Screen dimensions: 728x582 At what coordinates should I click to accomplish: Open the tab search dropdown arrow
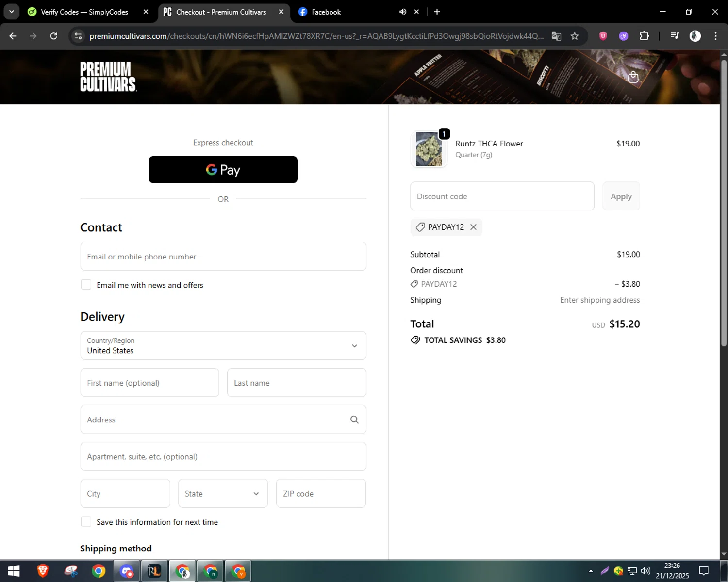[11, 12]
